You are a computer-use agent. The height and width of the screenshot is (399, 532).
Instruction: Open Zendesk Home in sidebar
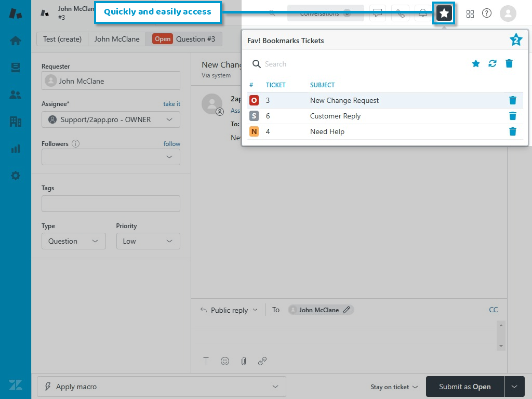pos(16,41)
